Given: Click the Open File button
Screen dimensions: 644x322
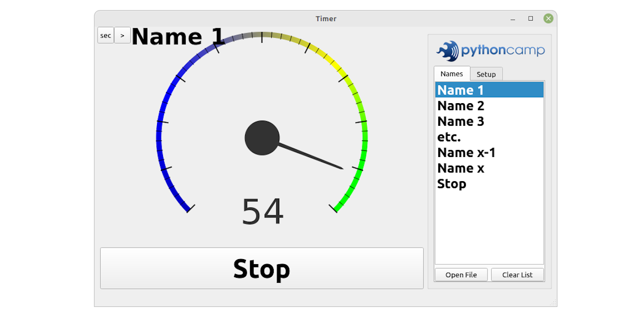Looking at the screenshot, I should pyautogui.click(x=461, y=275).
